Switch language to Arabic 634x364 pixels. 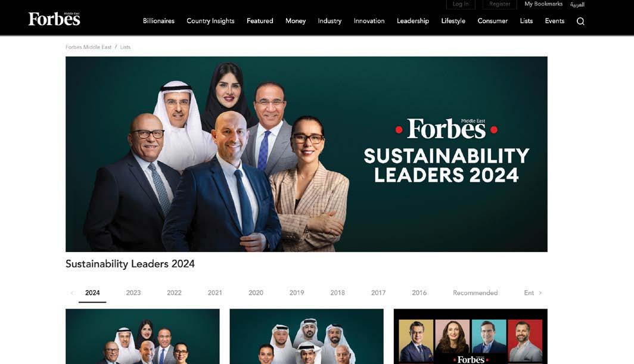pyautogui.click(x=577, y=4)
